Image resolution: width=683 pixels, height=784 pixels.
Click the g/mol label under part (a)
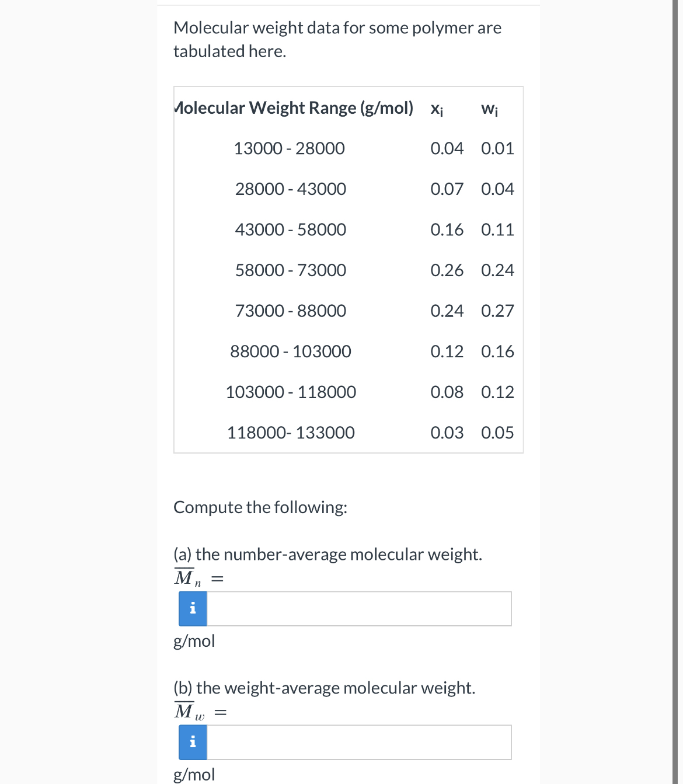point(194,641)
